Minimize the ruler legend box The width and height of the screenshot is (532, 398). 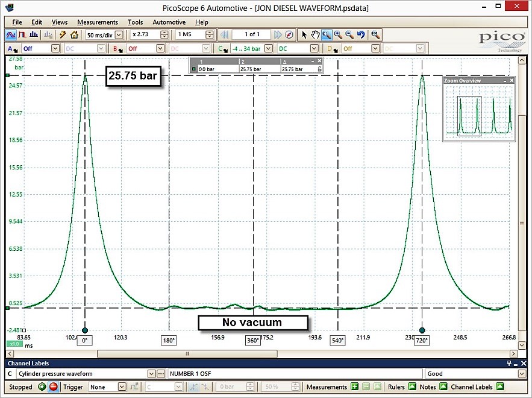(x=313, y=61)
